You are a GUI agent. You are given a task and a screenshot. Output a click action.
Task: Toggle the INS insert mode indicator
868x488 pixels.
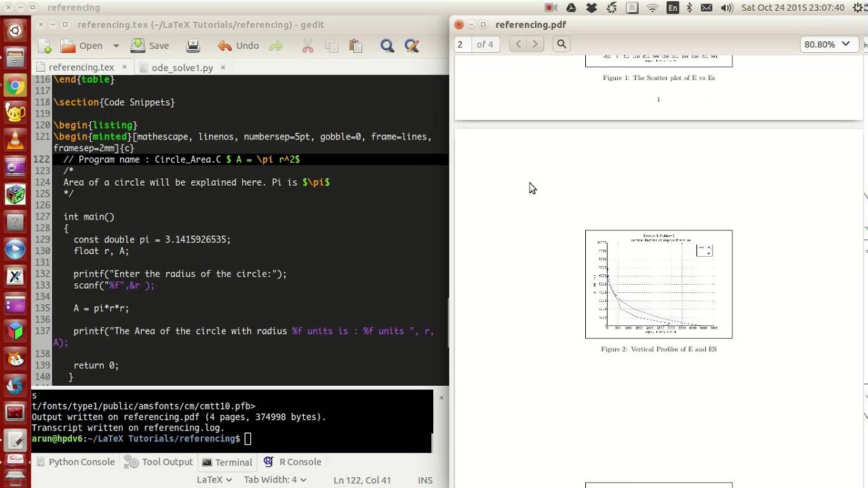[x=425, y=480]
